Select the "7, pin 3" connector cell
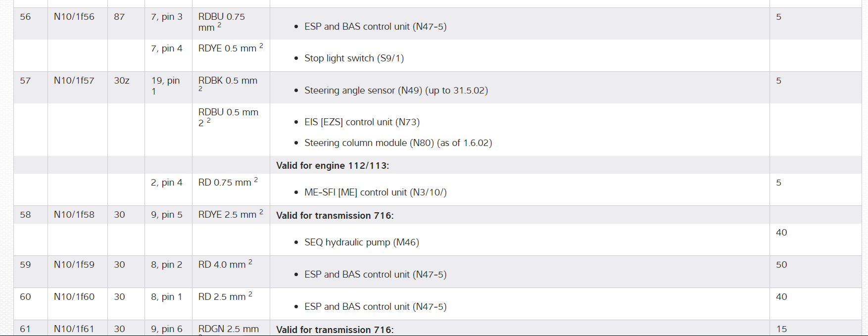Viewport: 868px width, 336px height. click(x=167, y=17)
